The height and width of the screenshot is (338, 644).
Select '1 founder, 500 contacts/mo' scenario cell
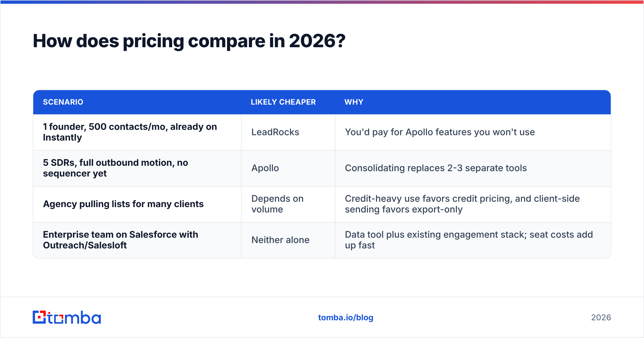click(137, 132)
